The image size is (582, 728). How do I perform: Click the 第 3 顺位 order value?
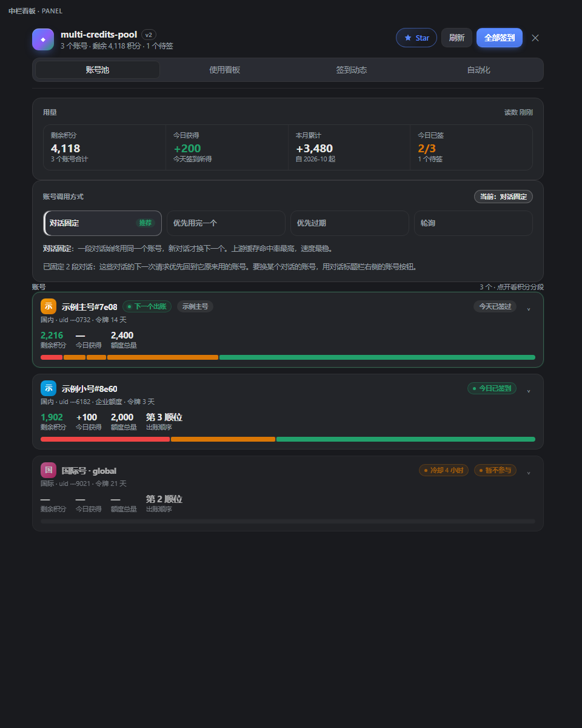(164, 417)
